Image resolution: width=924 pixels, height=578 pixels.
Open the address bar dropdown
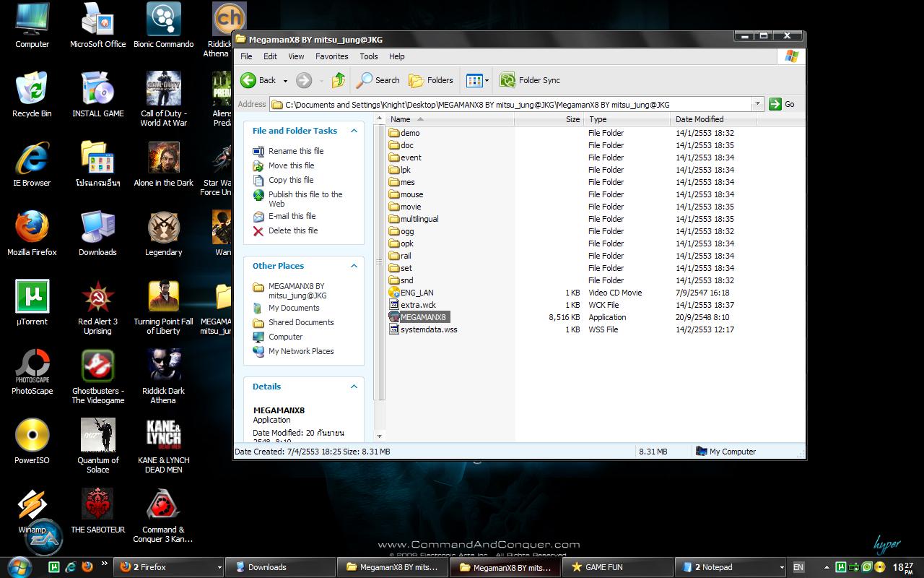point(757,104)
